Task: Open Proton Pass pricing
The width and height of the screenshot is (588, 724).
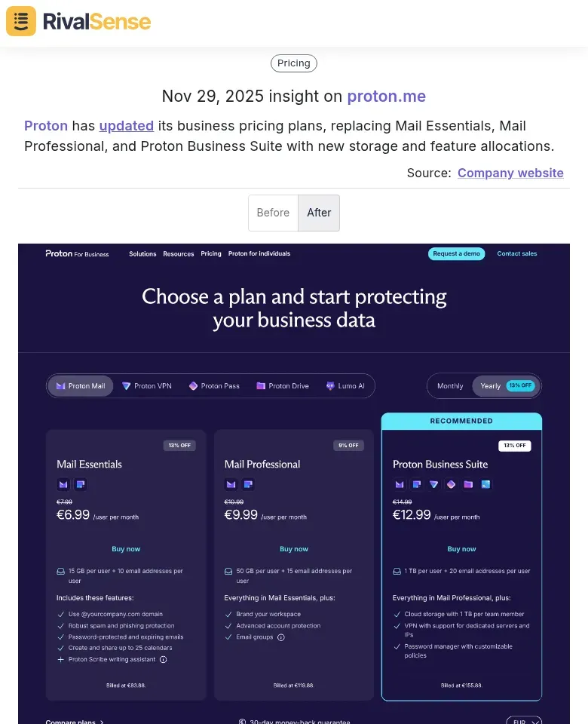Action: click(x=214, y=385)
